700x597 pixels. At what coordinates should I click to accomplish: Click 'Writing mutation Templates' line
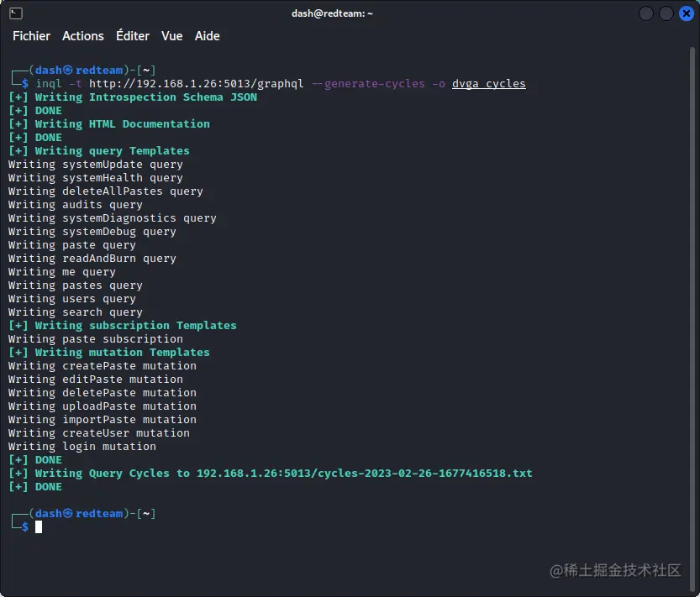pos(109,353)
